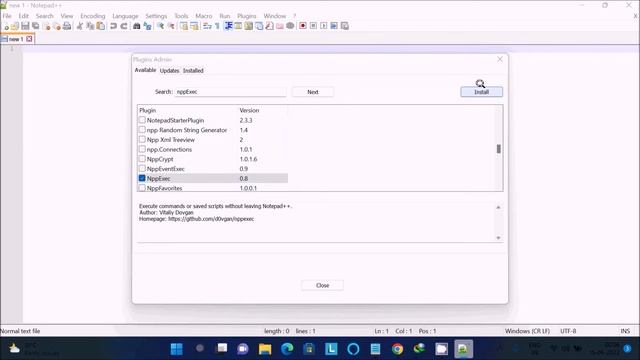Check the NotepadStarterPlugin checkbox
The image size is (640, 360).
tap(142, 120)
